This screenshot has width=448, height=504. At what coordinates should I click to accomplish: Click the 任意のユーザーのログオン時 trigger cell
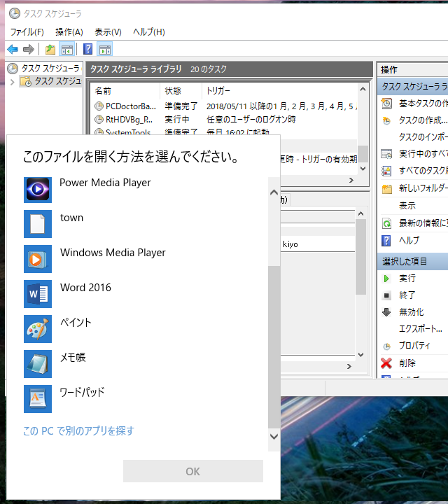[x=251, y=120]
